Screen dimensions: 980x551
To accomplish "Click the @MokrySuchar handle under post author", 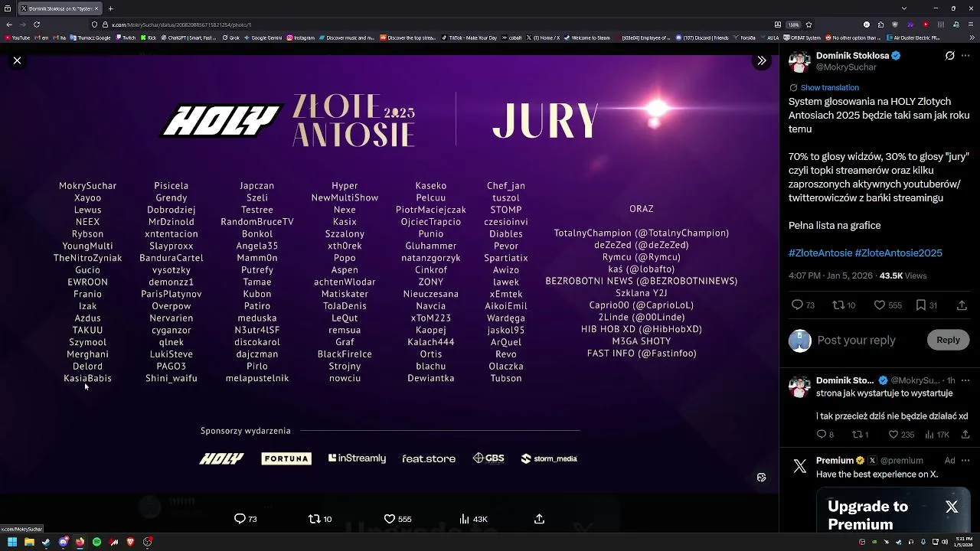I will pyautogui.click(x=846, y=67).
